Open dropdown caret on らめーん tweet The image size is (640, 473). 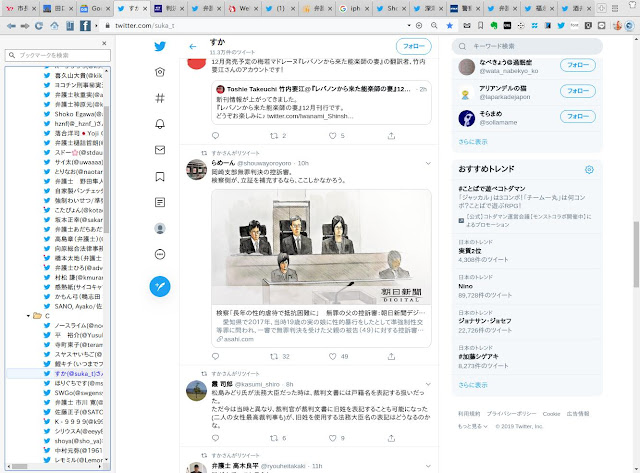pyautogui.click(x=428, y=163)
